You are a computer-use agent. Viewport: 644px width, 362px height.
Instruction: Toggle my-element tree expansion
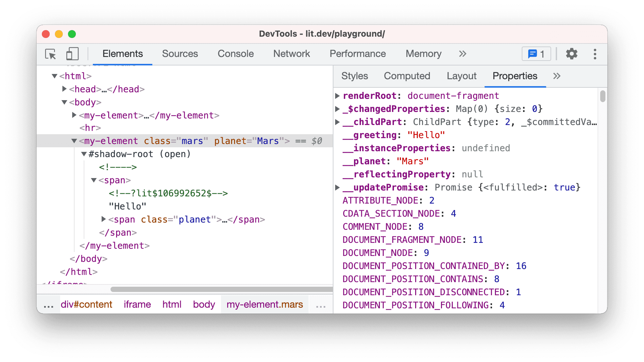(x=74, y=140)
